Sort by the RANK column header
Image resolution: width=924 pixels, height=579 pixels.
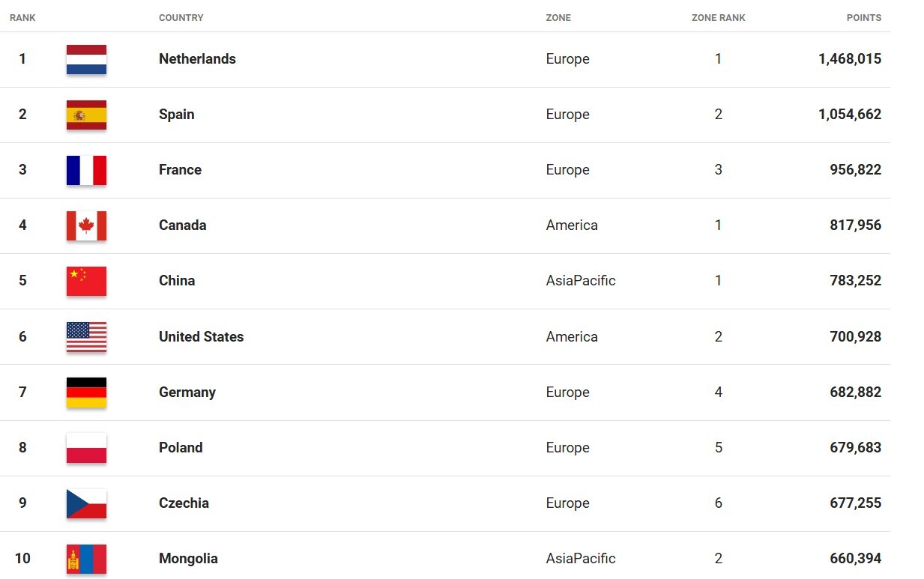pyautogui.click(x=22, y=18)
